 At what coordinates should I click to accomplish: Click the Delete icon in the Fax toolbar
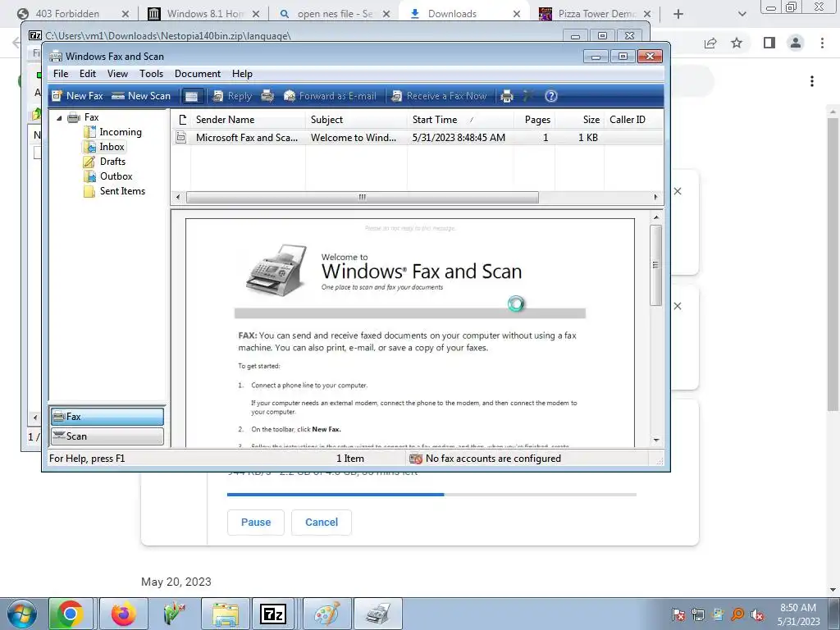pyautogui.click(x=528, y=96)
